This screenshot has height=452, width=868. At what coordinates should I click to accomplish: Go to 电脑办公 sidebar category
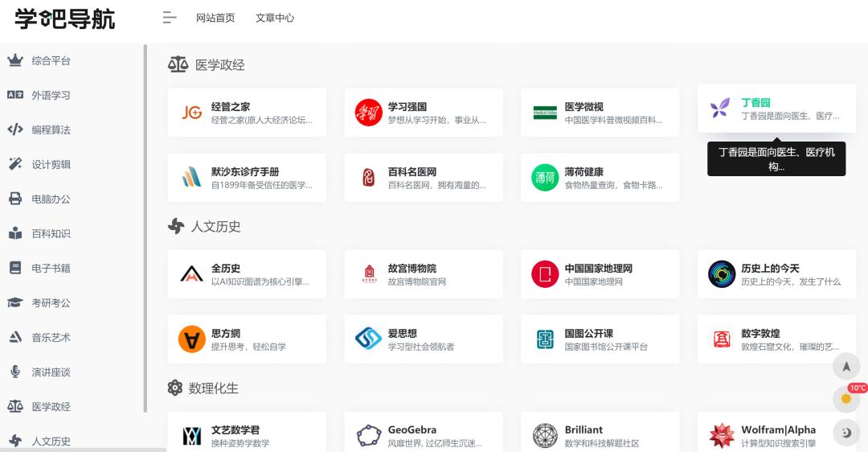pos(51,199)
